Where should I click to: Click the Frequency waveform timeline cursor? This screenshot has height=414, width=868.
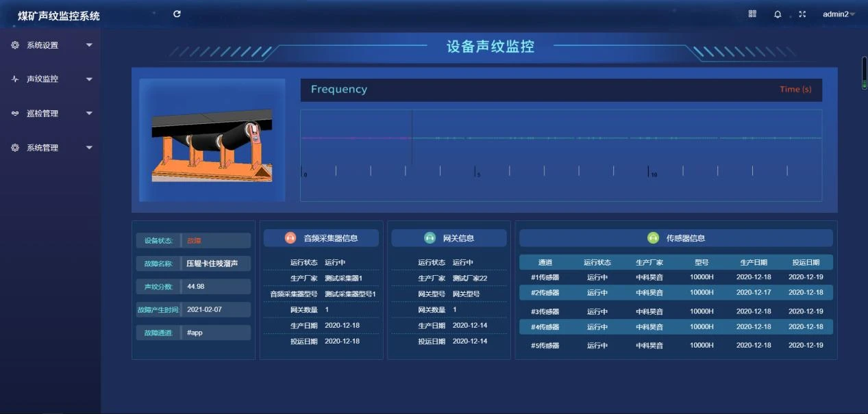(412, 137)
